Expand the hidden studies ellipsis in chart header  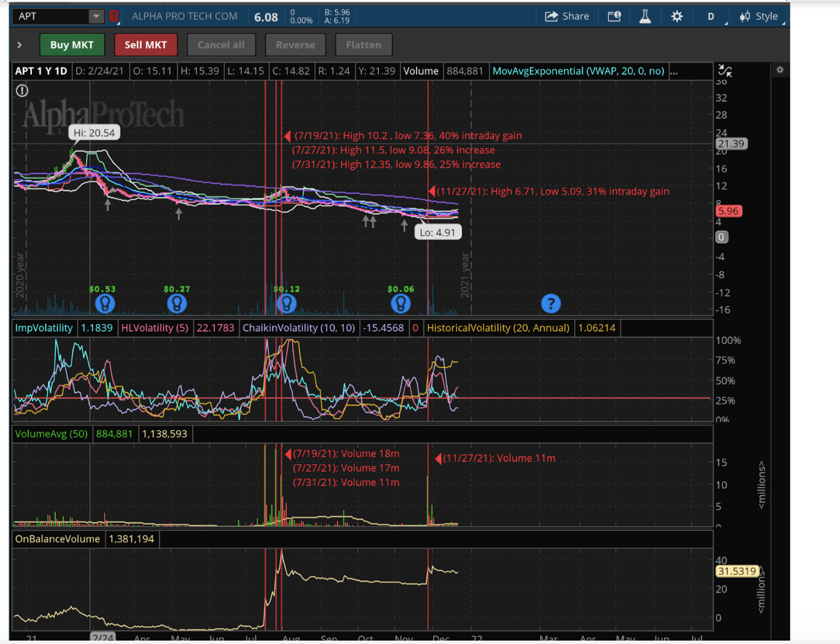click(674, 71)
